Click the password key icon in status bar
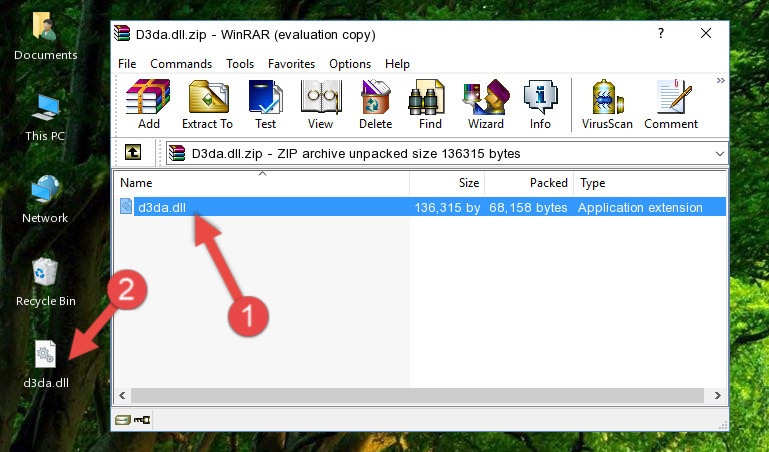 pos(142,420)
